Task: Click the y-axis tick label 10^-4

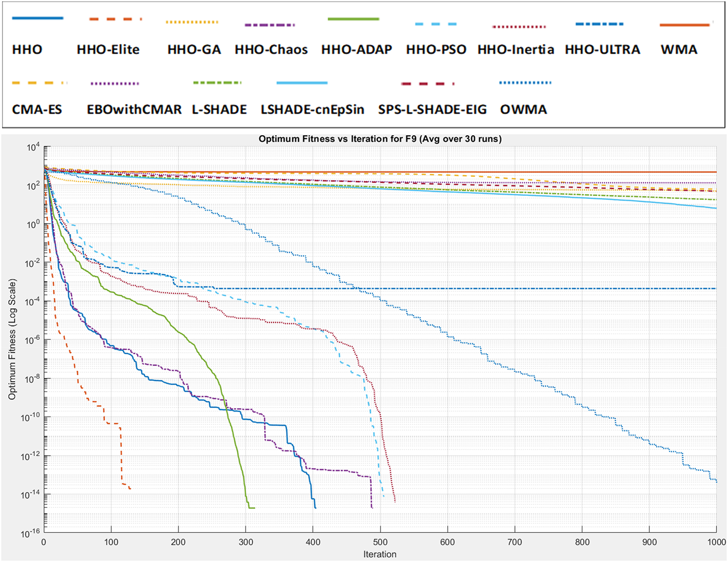Action: click(x=32, y=301)
